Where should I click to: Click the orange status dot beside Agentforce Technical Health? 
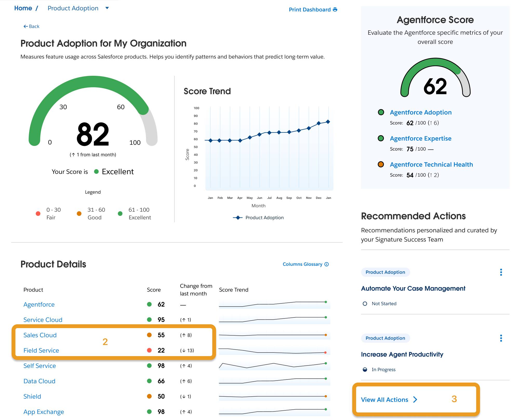tap(381, 164)
